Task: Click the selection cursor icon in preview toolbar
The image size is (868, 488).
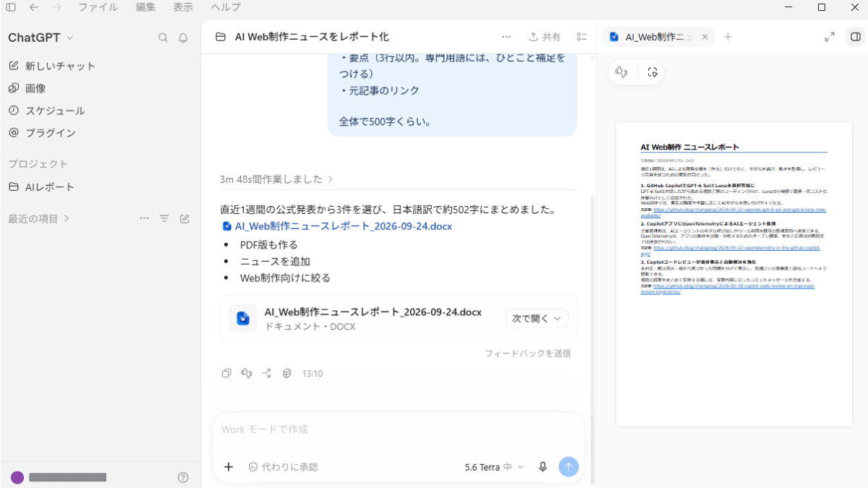Action: point(652,72)
